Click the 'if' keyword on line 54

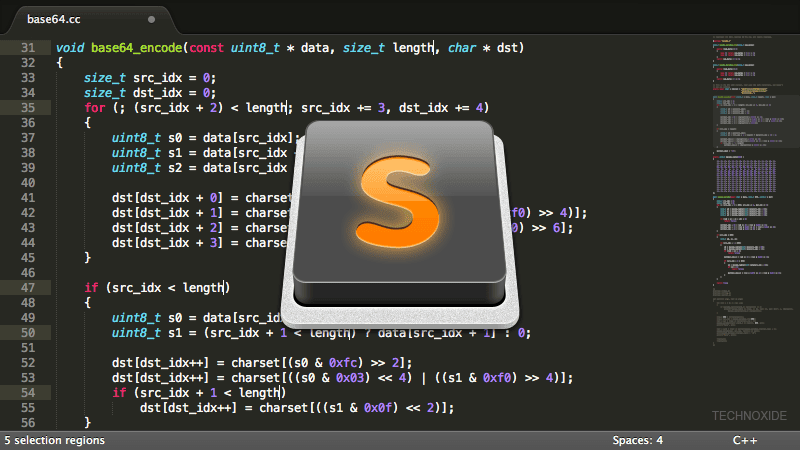(x=119, y=393)
